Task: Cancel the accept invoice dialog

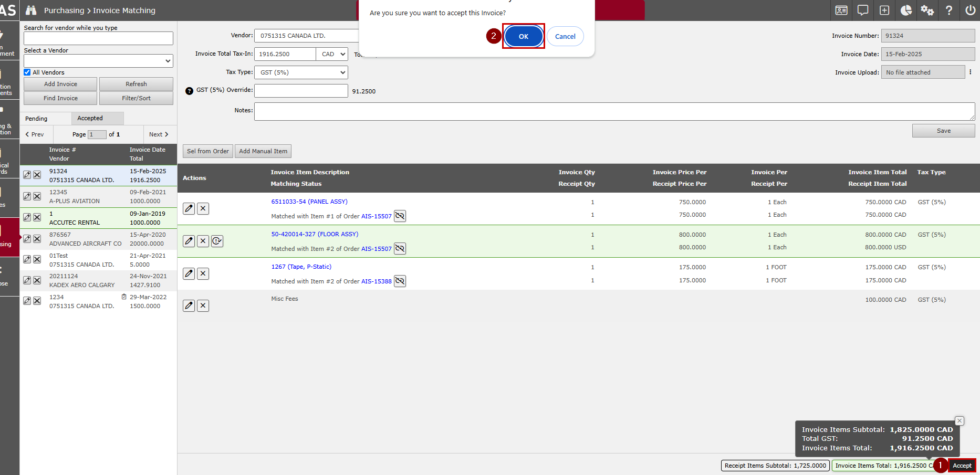Action: point(565,36)
